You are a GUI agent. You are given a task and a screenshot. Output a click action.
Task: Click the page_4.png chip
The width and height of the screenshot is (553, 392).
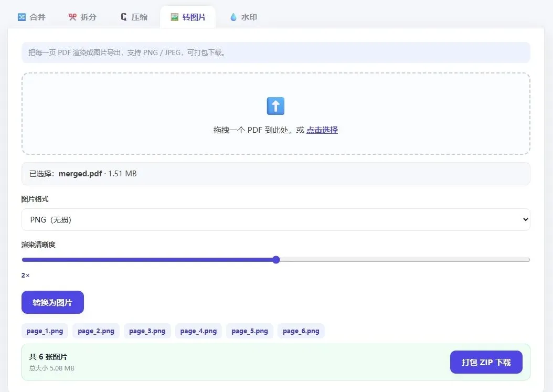198,331
